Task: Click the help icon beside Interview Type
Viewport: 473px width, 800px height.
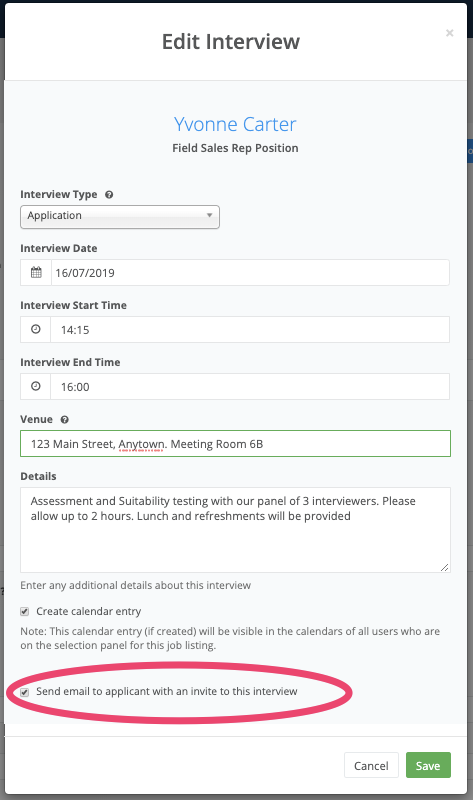Action: pyautogui.click(x=109, y=194)
